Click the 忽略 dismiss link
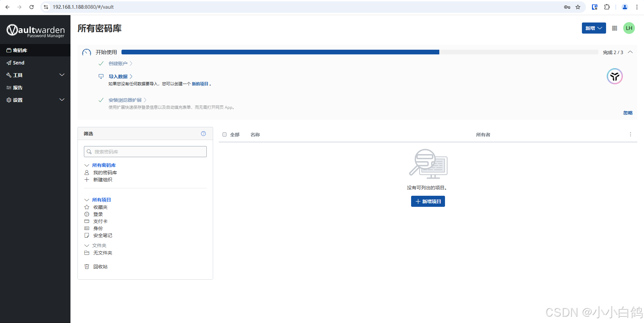Screen dimensions: 644x323 point(628,113)
